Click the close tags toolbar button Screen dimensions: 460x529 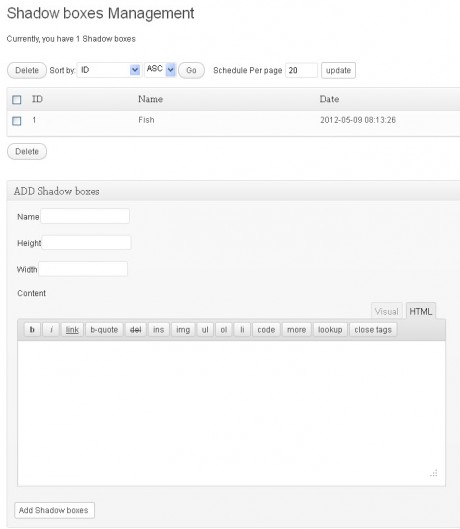pyautogui.click(x=373, y=329)
